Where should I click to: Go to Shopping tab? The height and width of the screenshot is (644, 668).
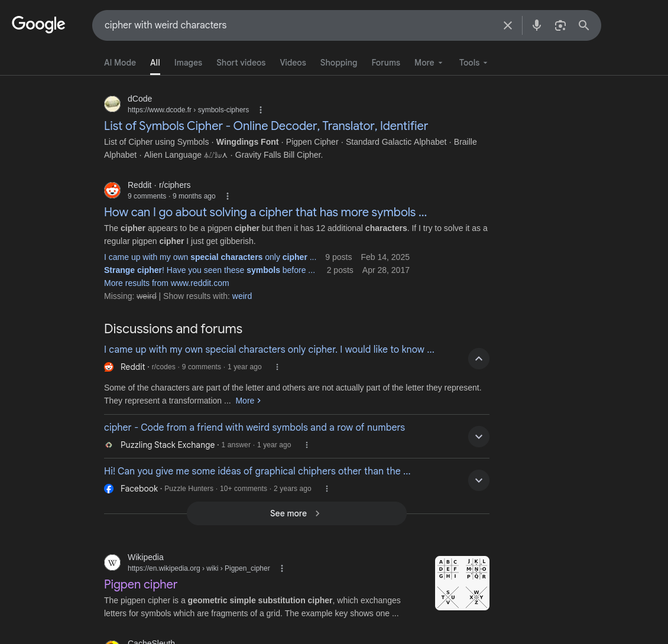(339, 63)
